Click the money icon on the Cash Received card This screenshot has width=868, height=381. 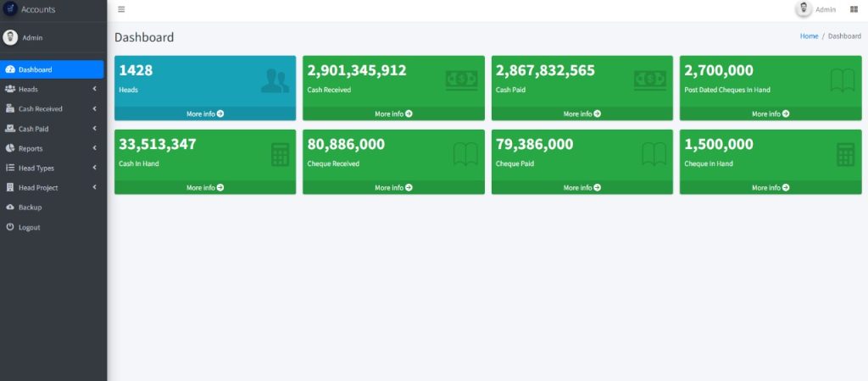pyautogui.click(x=461, y=80)
